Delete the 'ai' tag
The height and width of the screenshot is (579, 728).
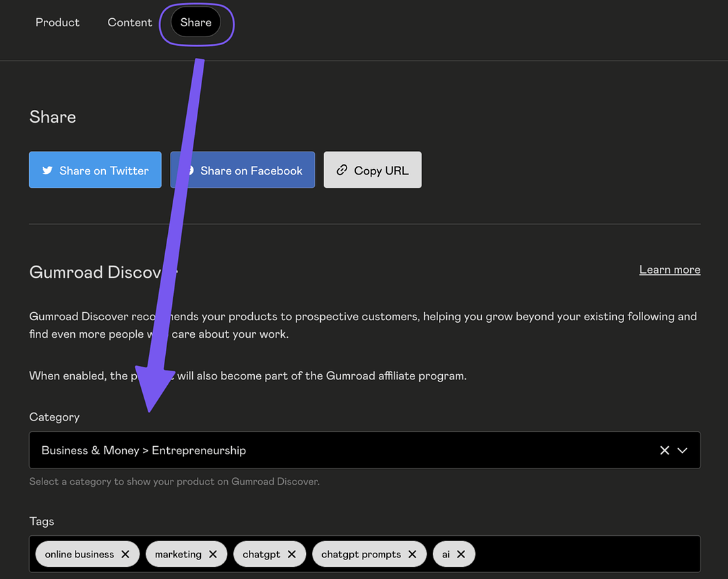click(461, 554)
